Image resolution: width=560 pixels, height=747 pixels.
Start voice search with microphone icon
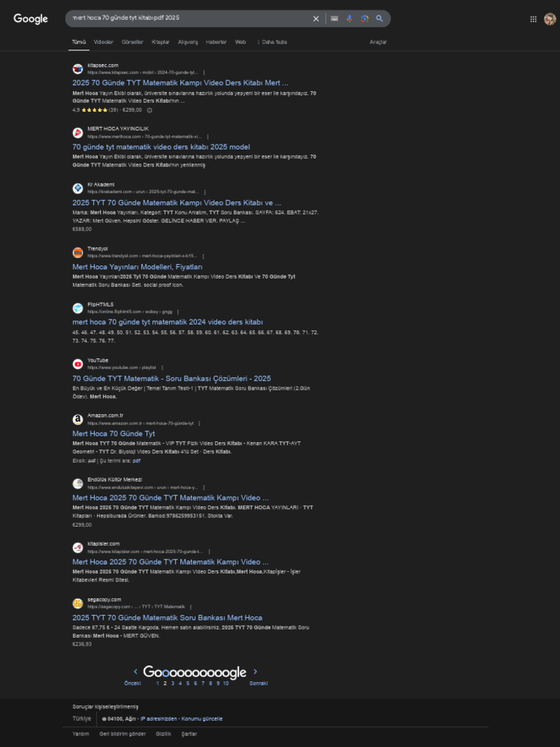coord(349,18)
